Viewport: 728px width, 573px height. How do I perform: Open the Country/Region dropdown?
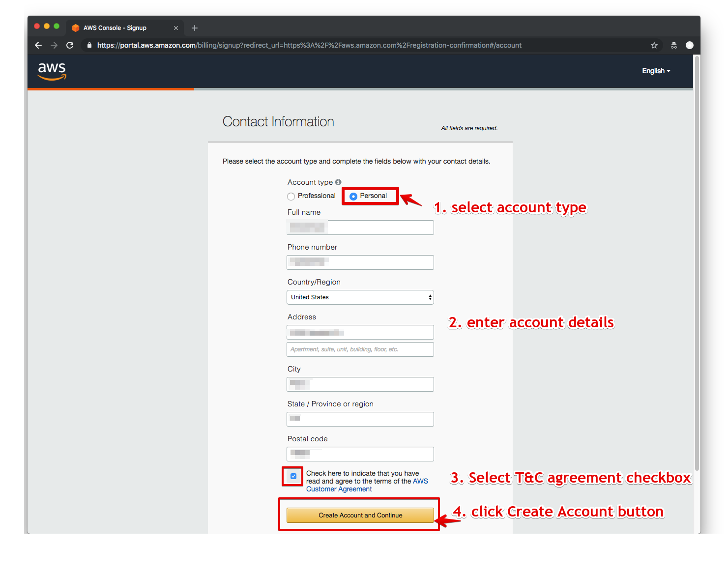click(x=360, y=297)
